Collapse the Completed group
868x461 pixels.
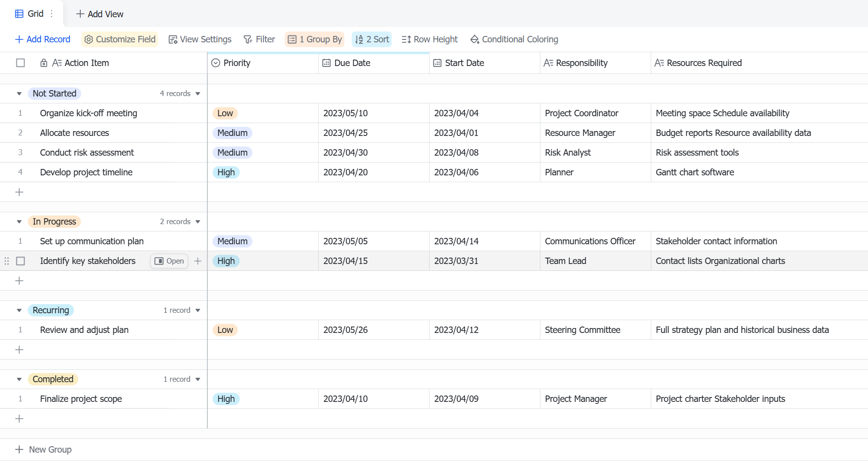[x=19, y=379]
